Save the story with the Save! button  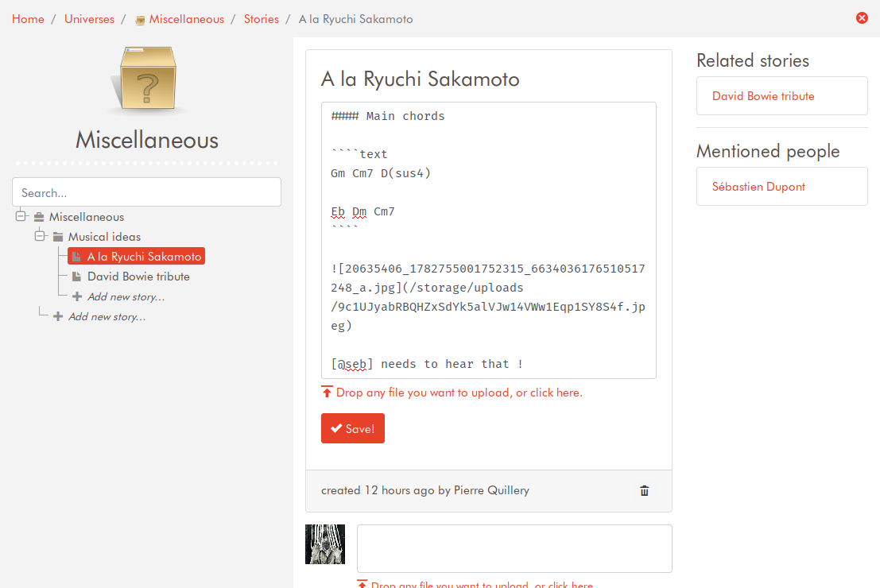[353, 428]
